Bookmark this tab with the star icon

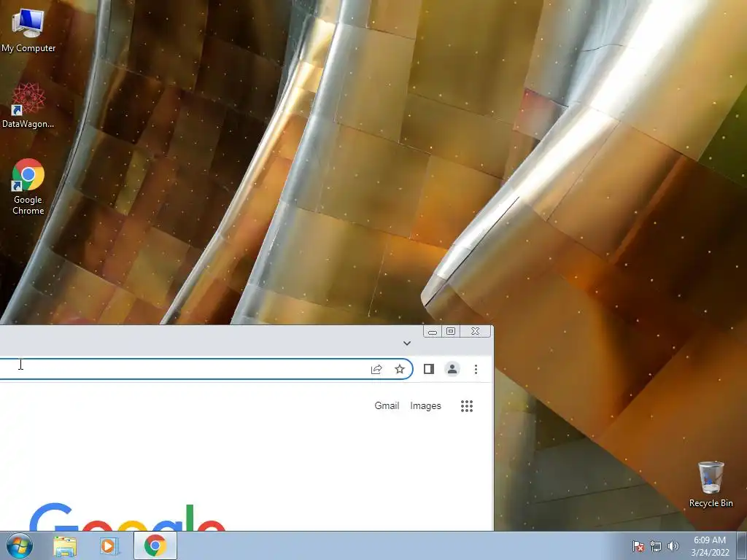point(400,369)
